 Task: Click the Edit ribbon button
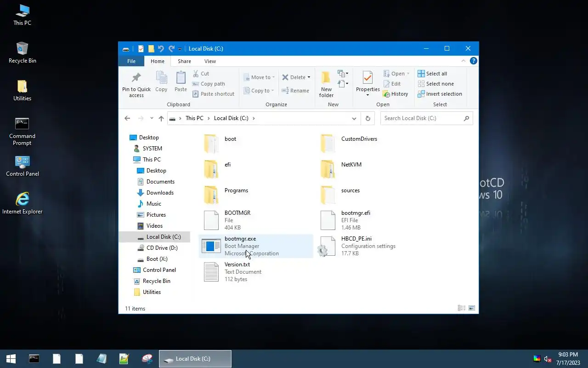point(392,84)
